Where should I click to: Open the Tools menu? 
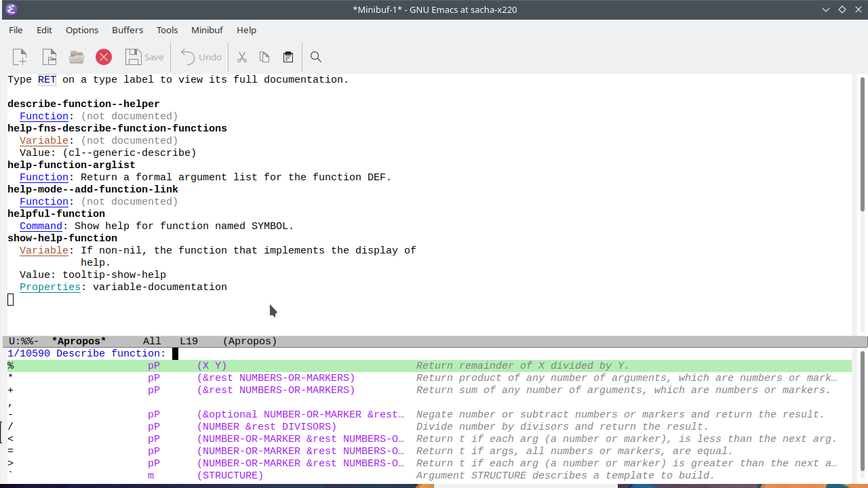167,30
